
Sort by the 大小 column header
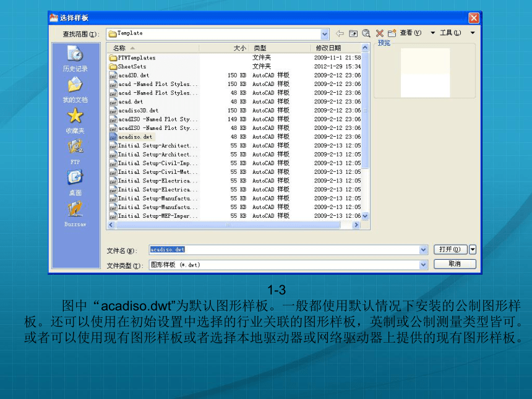pos(239,48)
